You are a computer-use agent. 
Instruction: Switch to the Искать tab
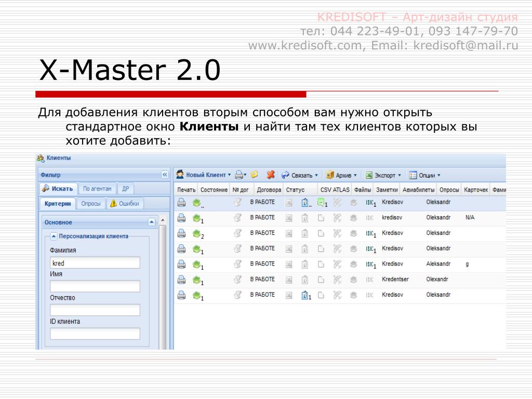58,189
